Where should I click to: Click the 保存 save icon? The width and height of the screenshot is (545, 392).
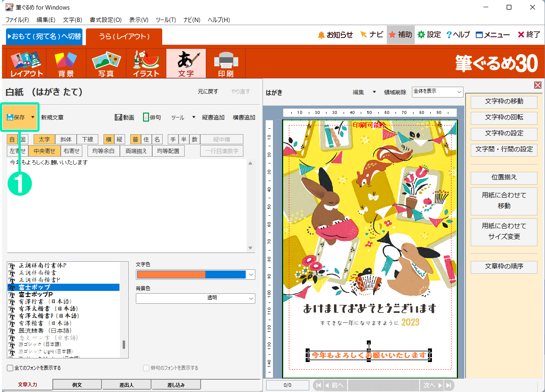point(16,117)
